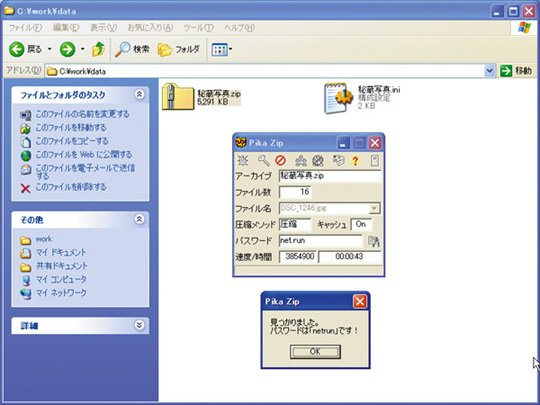The width and height of the screenshot is (540, 405).
Task: Click the starburst icon in Pika Zip toolbar
Action: click(243, 160)
